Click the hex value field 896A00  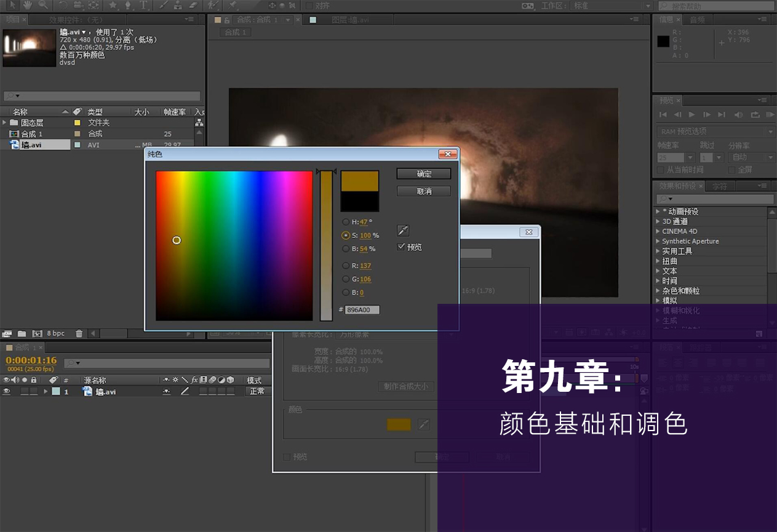coord(362,310)
